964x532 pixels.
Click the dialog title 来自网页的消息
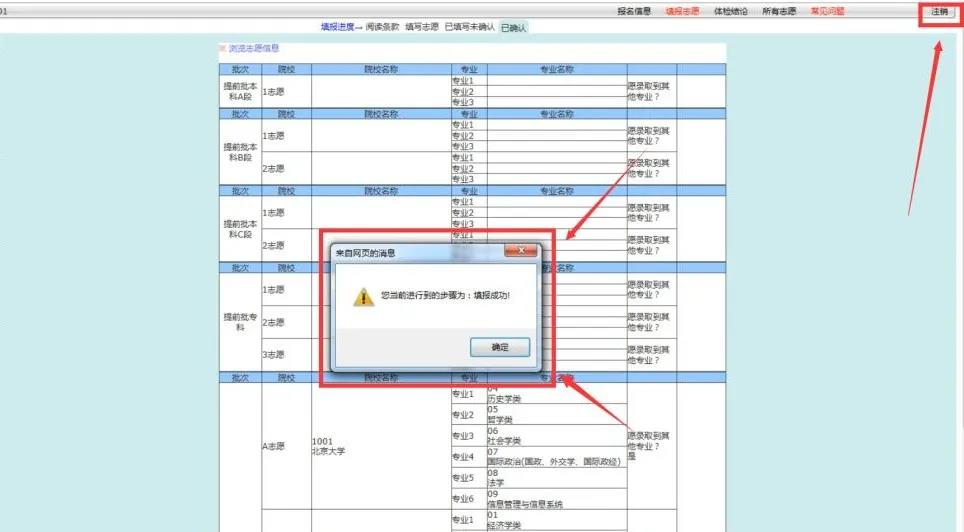(x=365, y=253)
